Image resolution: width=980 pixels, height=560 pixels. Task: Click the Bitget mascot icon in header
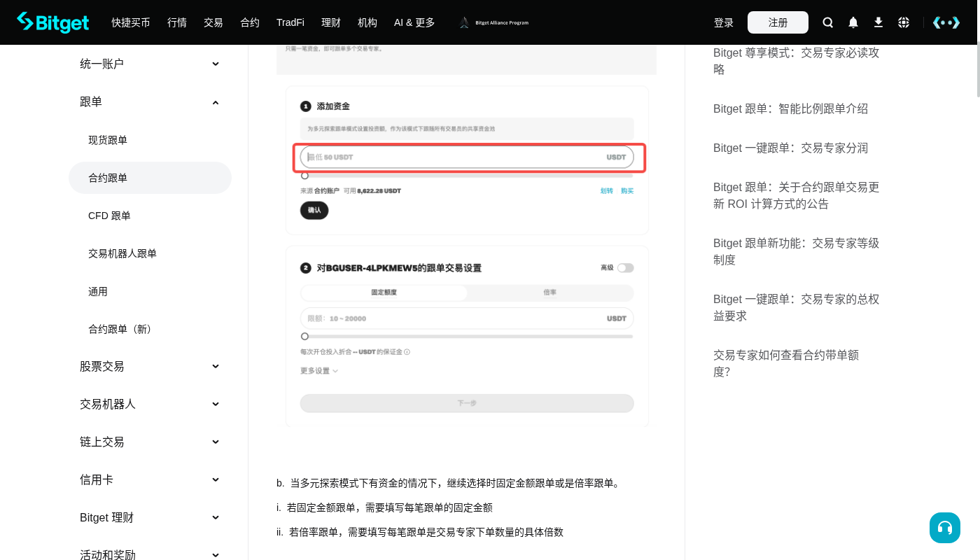tap(946, 22)
